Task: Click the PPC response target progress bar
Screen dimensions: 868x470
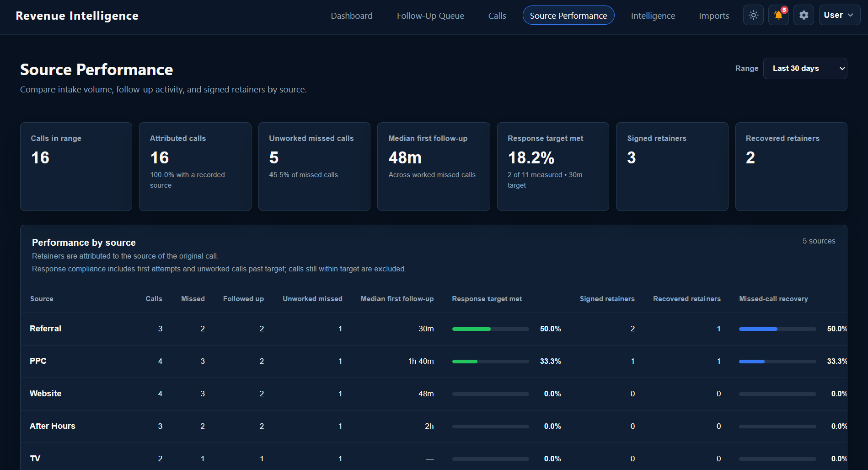Action: 490,361
